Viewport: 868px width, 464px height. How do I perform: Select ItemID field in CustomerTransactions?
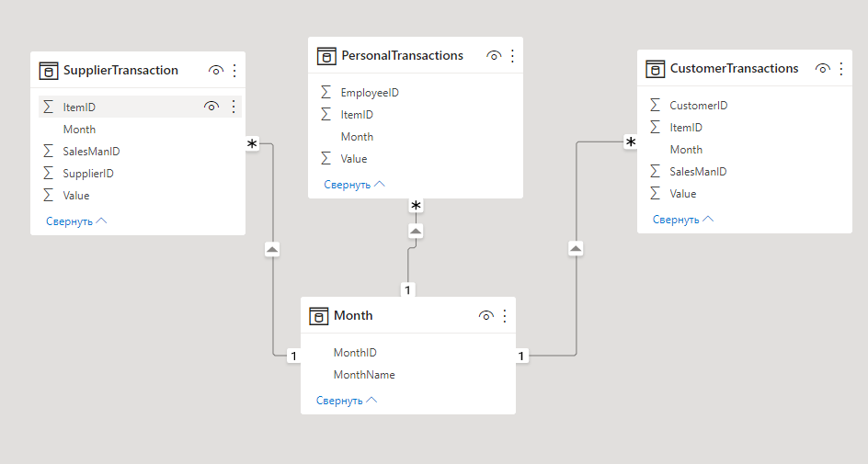[686, 128]
